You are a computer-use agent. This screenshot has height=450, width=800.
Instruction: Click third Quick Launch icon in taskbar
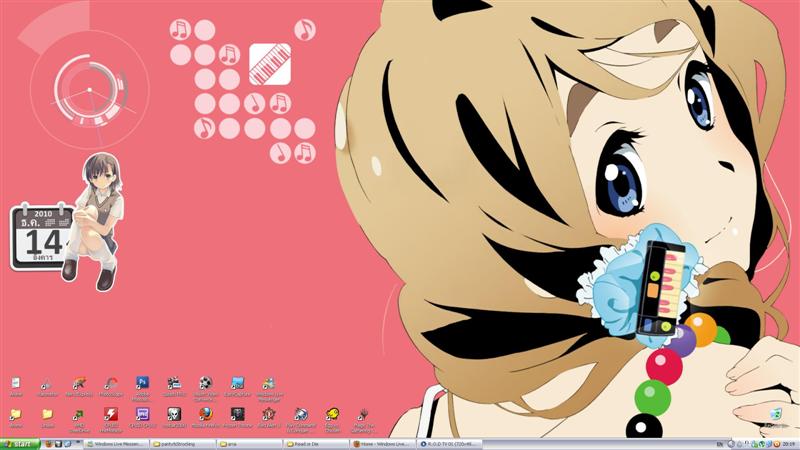click(x=67, y=444)
